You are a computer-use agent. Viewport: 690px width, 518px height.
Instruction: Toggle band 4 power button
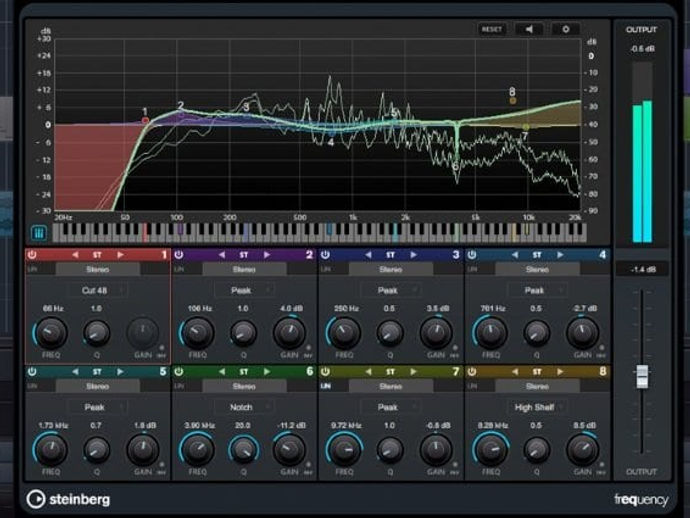tap(472, 254)
